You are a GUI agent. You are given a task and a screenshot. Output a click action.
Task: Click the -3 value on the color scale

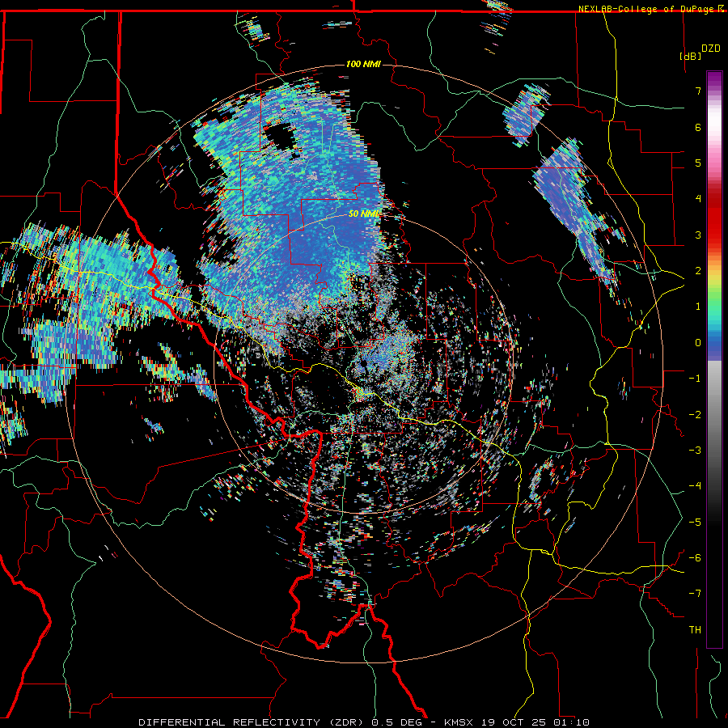695,451
